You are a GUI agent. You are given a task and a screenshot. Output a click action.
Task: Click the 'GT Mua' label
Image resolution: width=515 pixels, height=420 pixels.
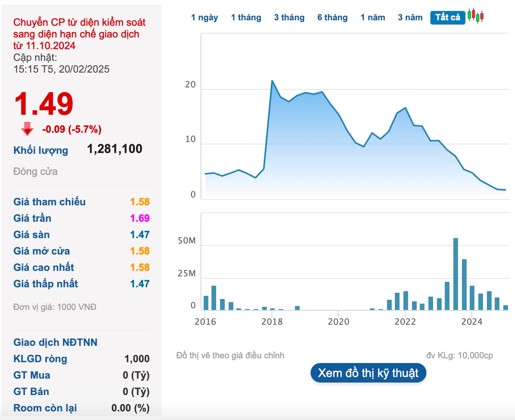tap(32, 375)
